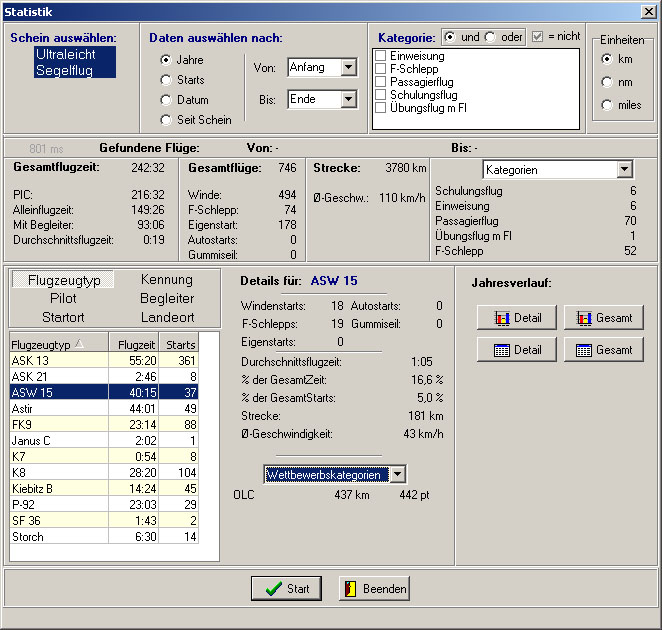Check the Schulungsflug category checkbox
This screenshot has height=630, width=662.
click(x=380, y=95)
